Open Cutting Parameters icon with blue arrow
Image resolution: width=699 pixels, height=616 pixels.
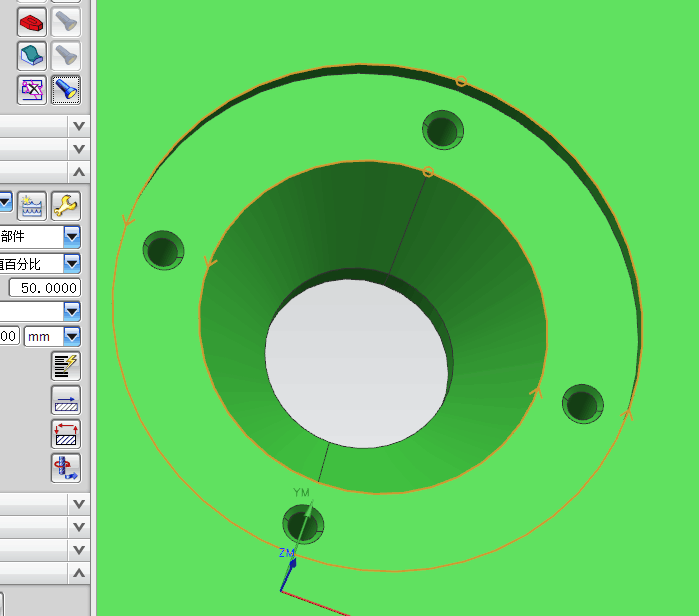(x=66, y=400)
